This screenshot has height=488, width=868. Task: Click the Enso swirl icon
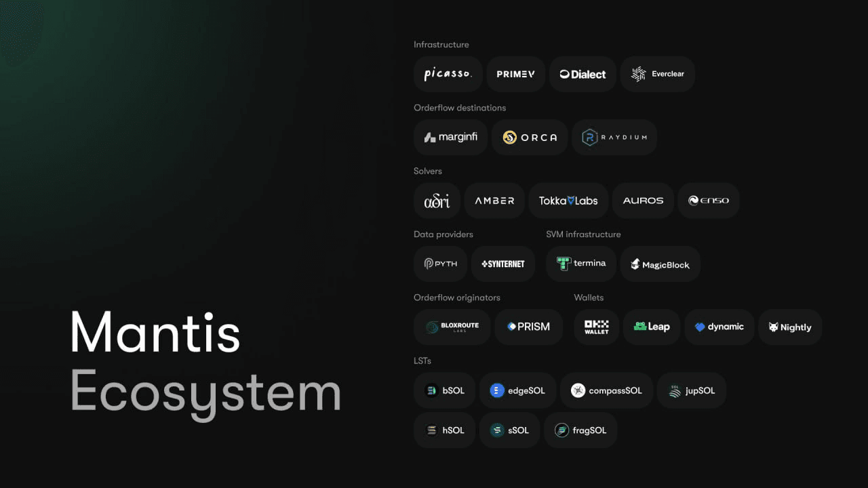694,201
